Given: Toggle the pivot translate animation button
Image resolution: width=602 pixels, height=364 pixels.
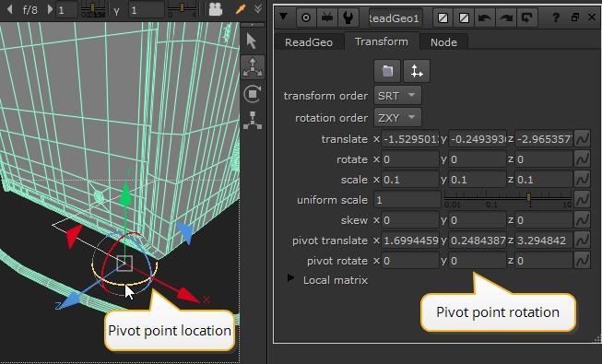Looking at the screenshot, I should click(x=582, y=241).
